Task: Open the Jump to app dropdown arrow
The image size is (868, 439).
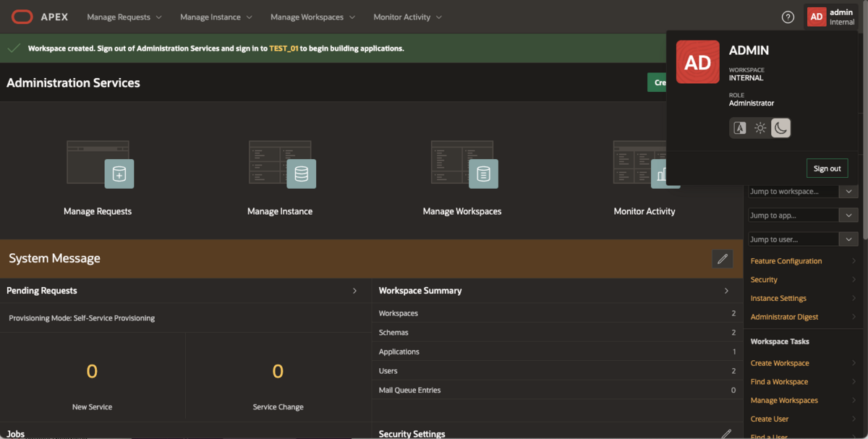Action: point(848,216)
